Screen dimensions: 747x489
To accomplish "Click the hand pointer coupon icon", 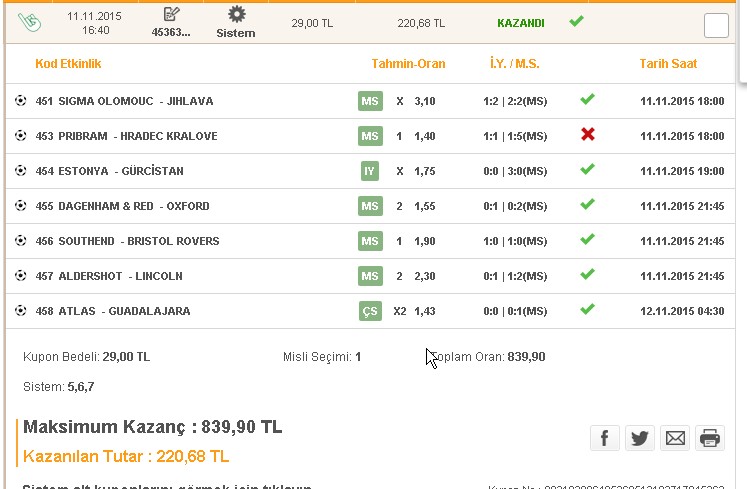I will (30, 22).
